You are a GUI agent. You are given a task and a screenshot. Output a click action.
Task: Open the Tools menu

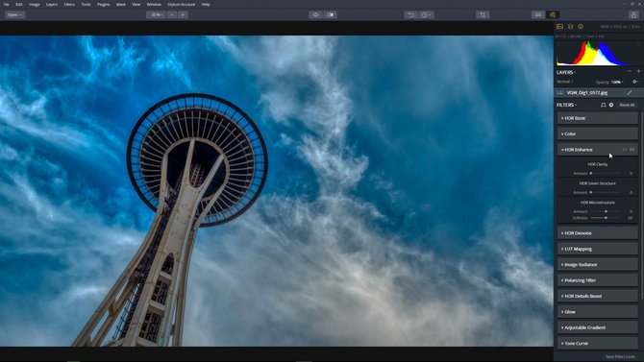(86, 4)
